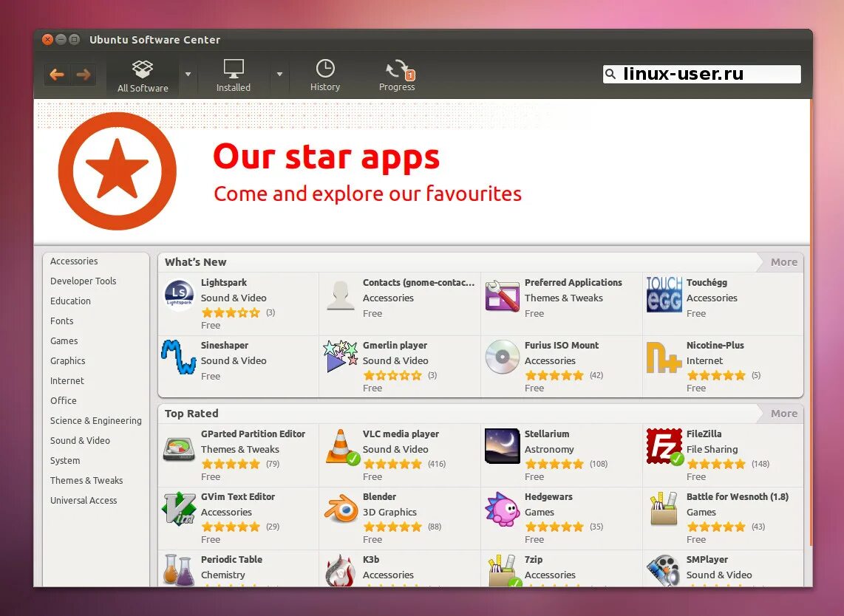This screenshot has width=844, height=616.
Task: Click the FileZilla star rating
Action: point(716,464)
